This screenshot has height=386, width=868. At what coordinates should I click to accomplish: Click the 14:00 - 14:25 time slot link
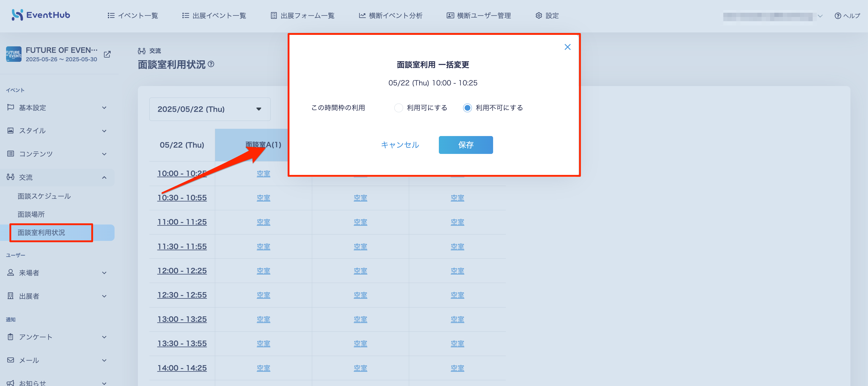[182, 368]
